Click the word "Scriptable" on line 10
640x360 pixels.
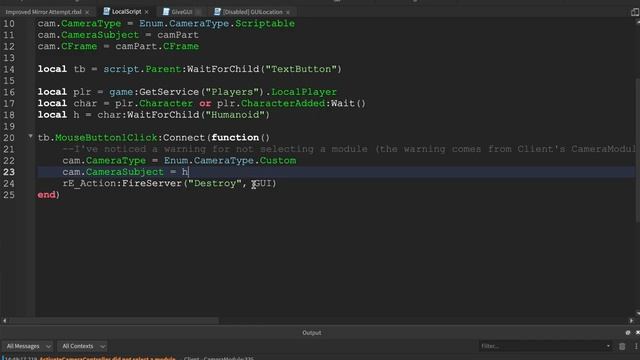pos(265,23)
